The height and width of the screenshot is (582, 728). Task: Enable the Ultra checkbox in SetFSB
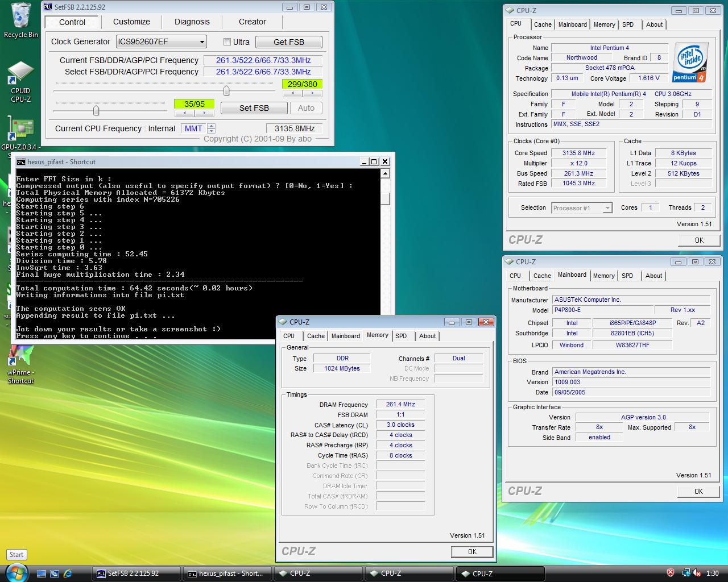227,42
